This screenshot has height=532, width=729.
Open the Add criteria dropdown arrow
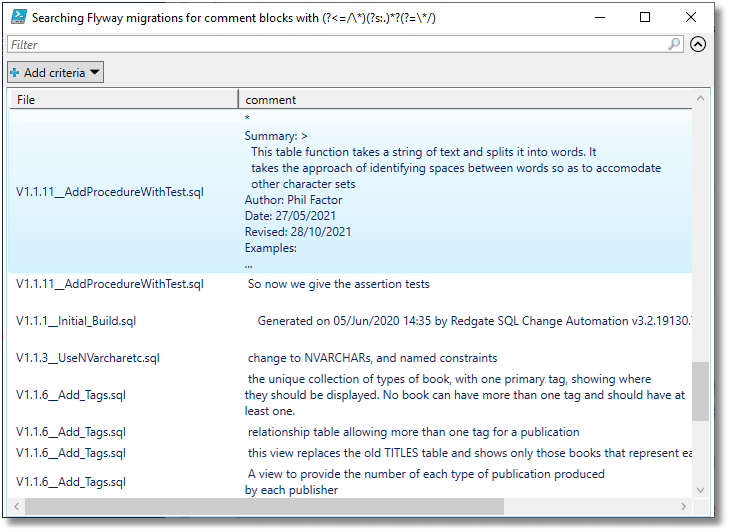point(95,72)
